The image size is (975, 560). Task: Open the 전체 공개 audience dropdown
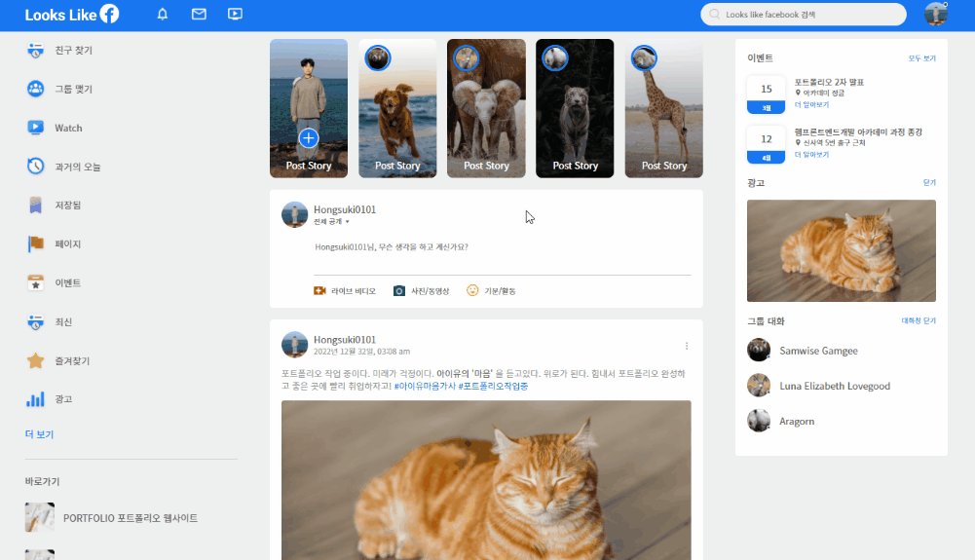tap(331, 222)
